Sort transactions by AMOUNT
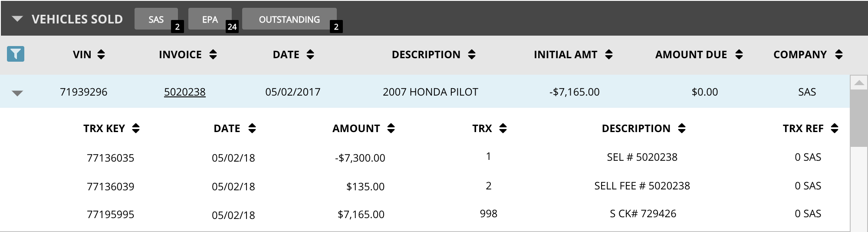This screenshot has width=868, height=232. (x=391, y=129)
